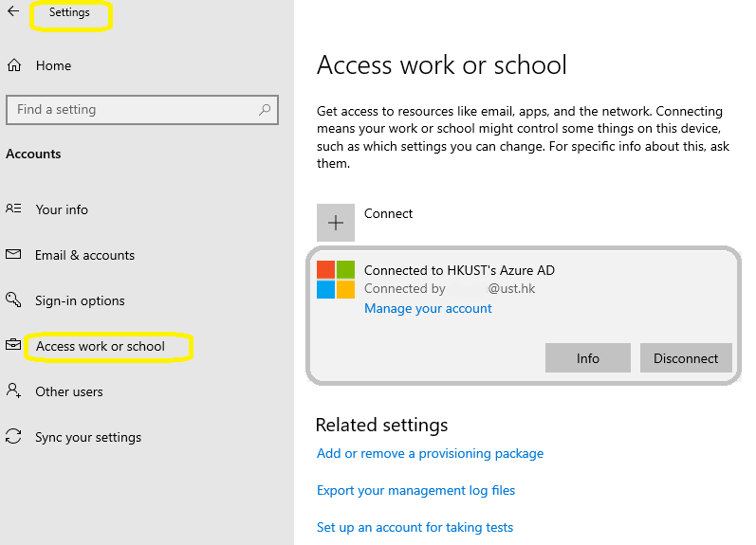Open Sign-in options
This screenshot has height=545, width=756.
click(80, 300)
